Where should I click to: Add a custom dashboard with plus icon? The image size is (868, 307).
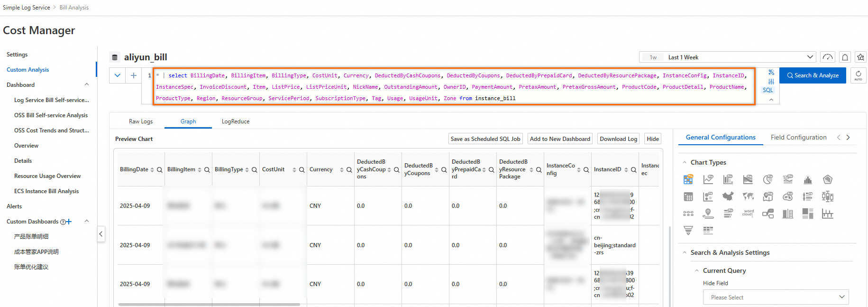click(x=69, y=222)
